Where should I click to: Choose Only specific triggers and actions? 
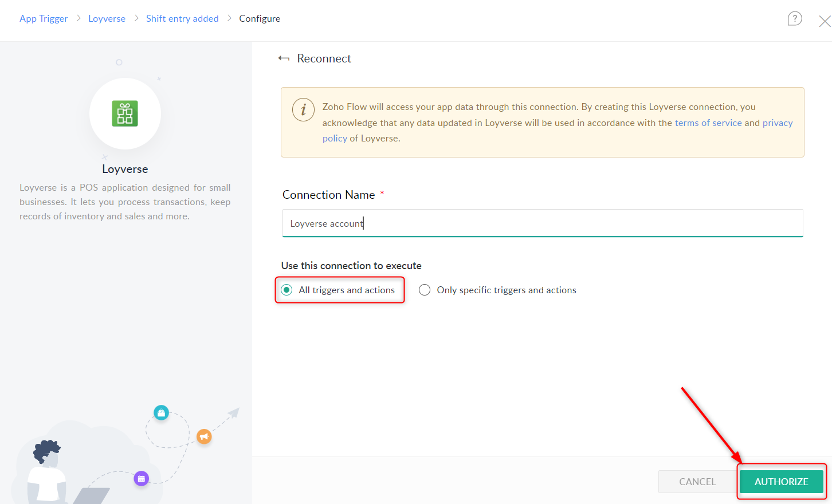point(425,290)
